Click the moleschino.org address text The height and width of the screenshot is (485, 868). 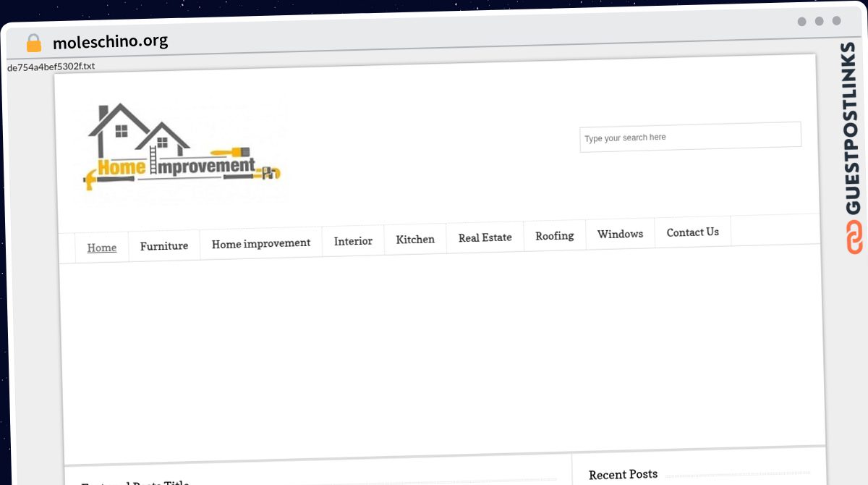coord(110,41)
